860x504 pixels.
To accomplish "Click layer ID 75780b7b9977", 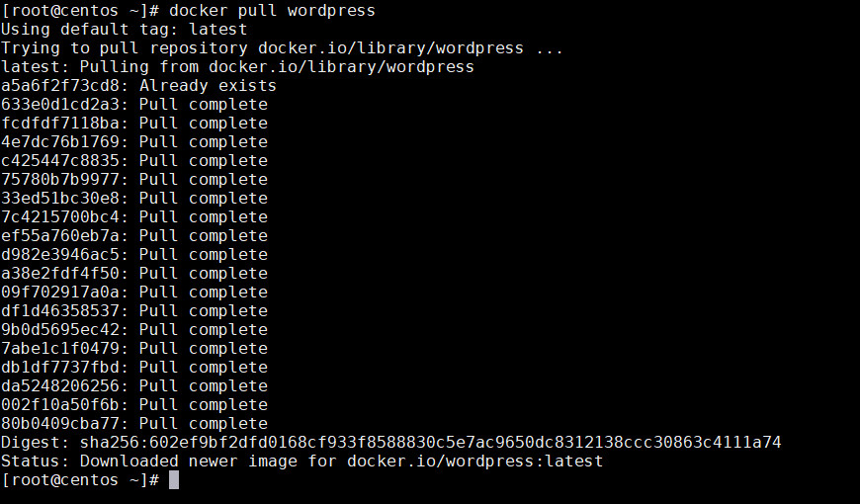I will [x=64, y=180].
